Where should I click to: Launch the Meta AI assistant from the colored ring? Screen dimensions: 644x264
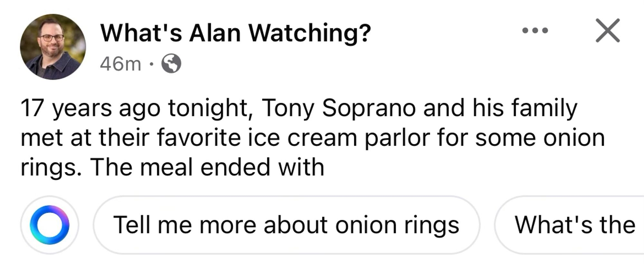pyautogui.click(x=50, y=225)
